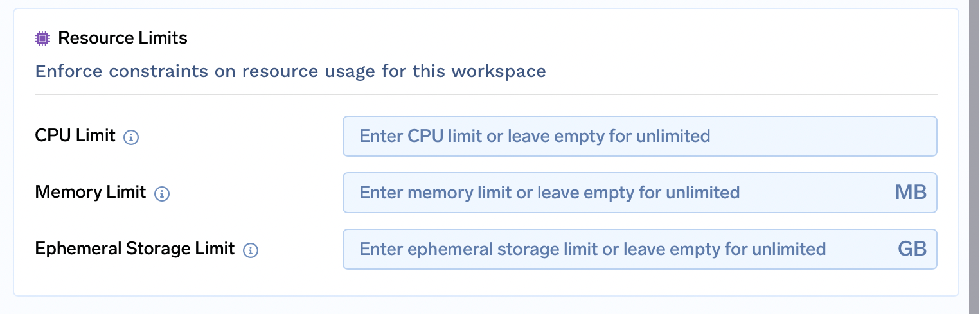Image resolution: width=980 pixels, height=314 pixels.
Task: Click the Resource Limits chip icon
Action: pos(42,39)
